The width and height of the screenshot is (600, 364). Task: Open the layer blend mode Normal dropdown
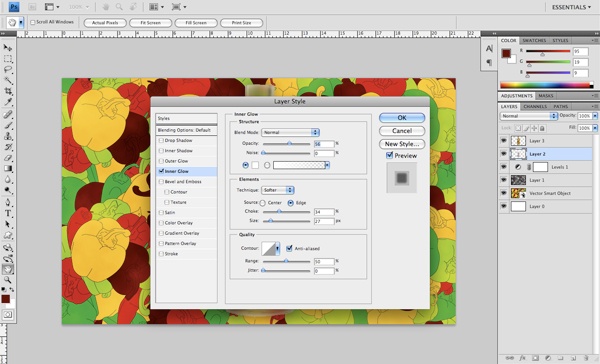click(x=528, y=116)
